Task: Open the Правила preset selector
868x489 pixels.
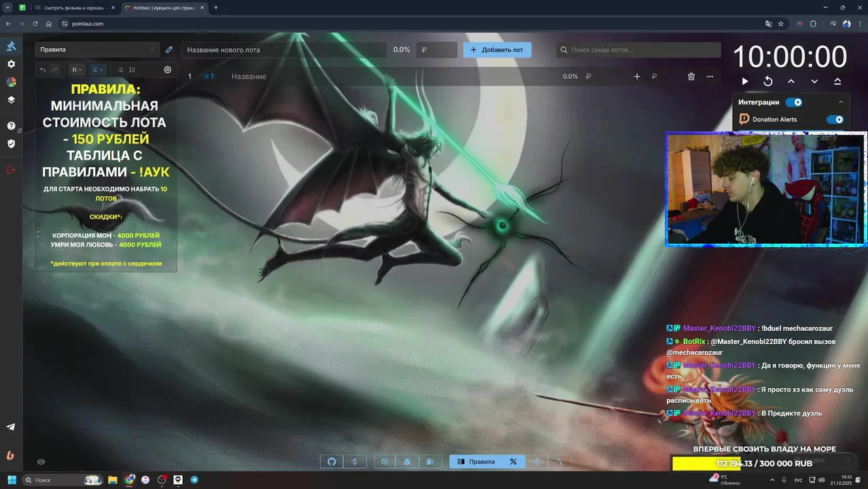Action: pyautogui.click(x=97, y=50)
